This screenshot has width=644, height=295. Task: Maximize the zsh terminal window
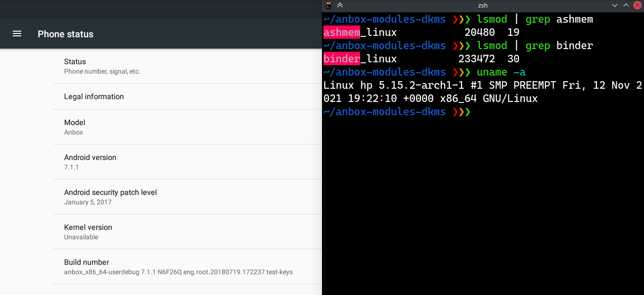(x=626, y=5)
